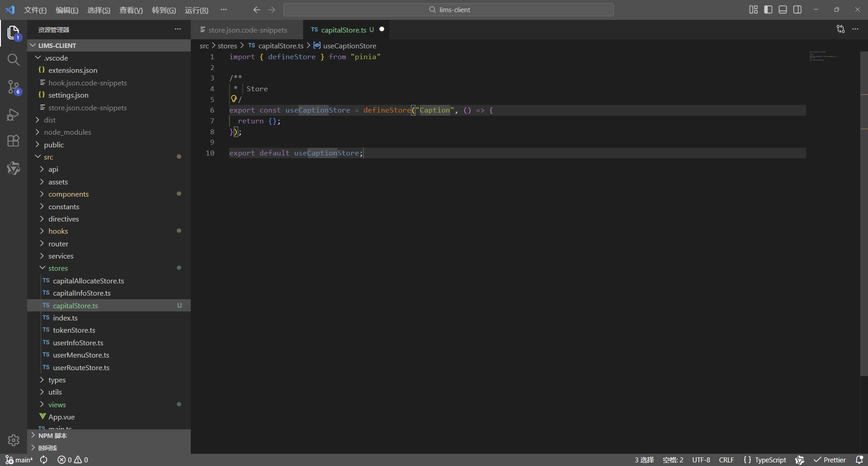Open the Source Control view

[14, 87]
